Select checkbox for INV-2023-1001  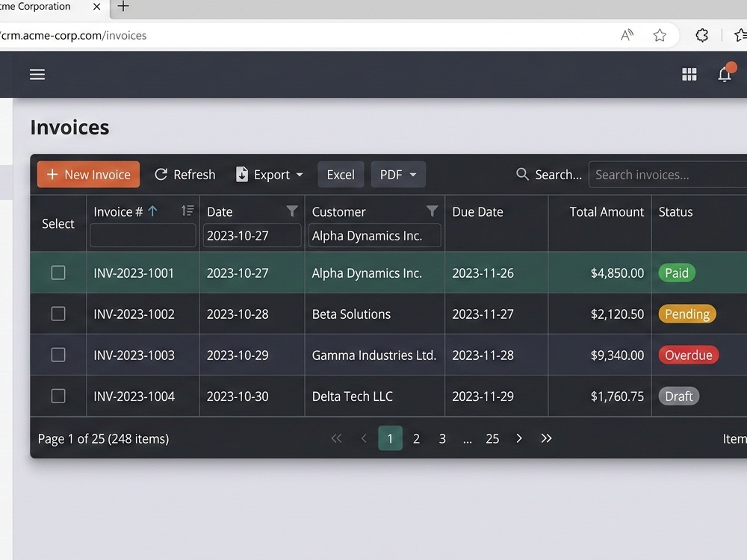point(58,273)
